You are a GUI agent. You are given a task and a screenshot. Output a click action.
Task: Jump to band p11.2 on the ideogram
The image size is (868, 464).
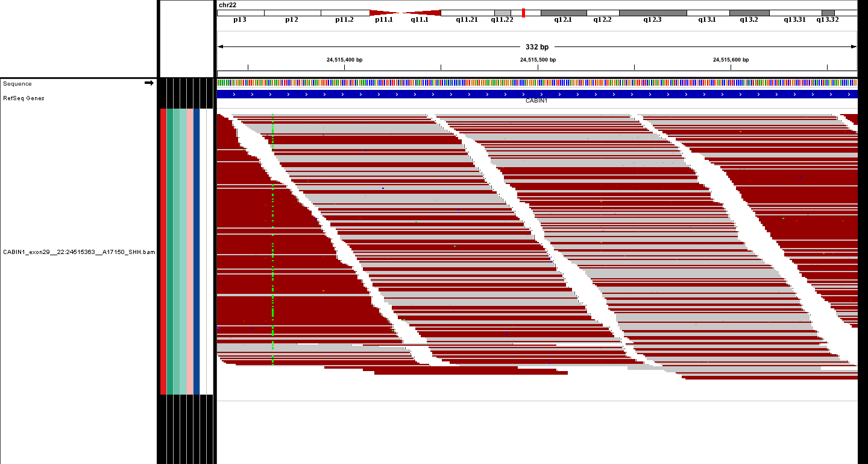point(345,13)
